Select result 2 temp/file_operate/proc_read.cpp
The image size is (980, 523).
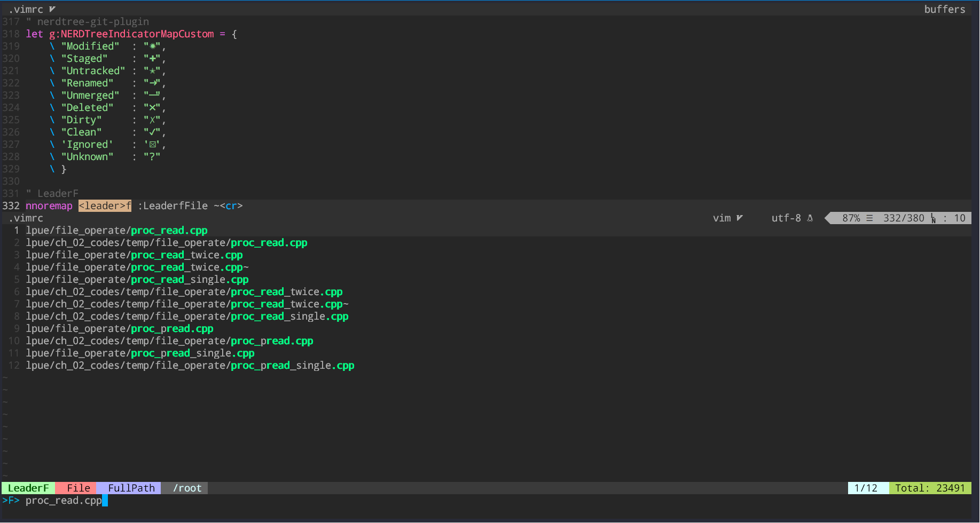coord(167,242)
